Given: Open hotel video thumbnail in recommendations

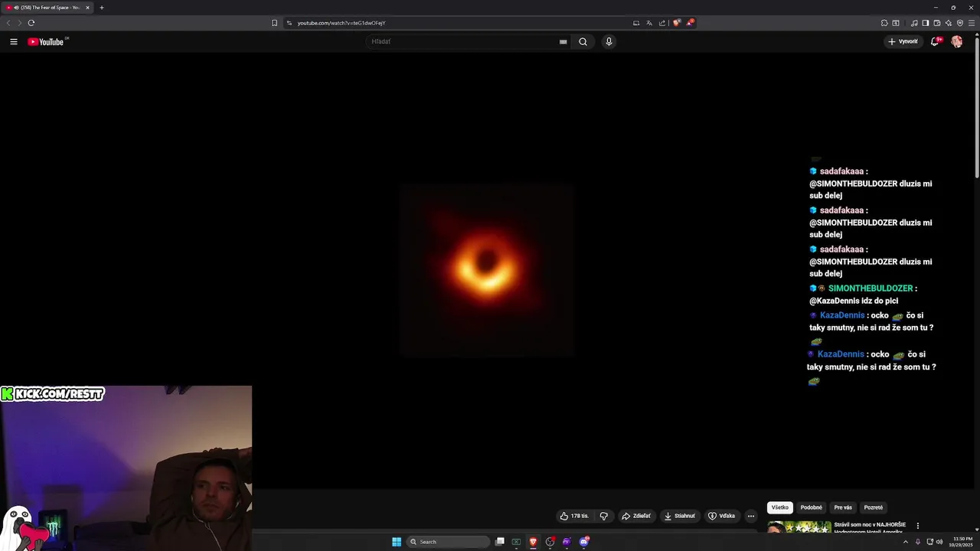Looking at the screenshot, I should coord(799,527).
